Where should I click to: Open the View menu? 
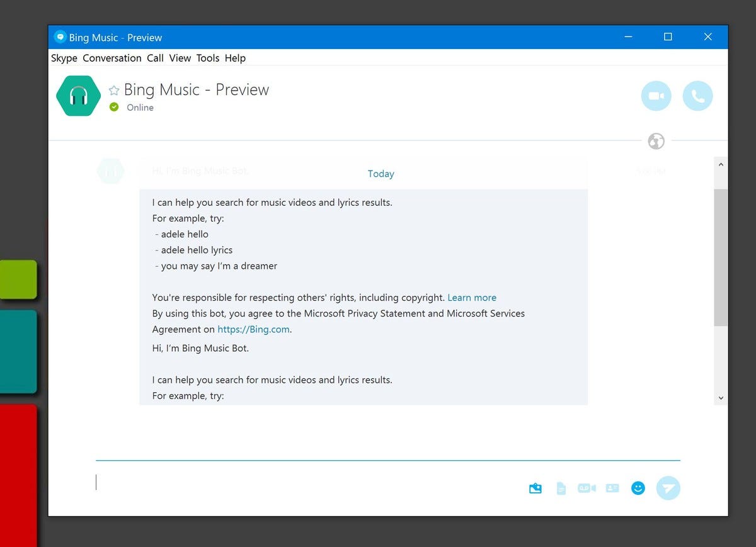tap(180, 58)
